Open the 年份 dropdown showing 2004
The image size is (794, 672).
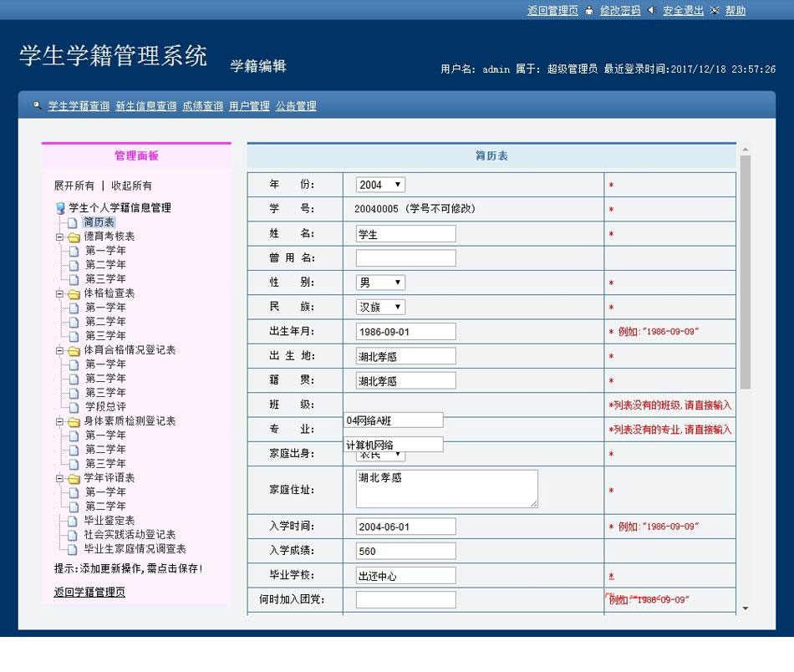380,185
